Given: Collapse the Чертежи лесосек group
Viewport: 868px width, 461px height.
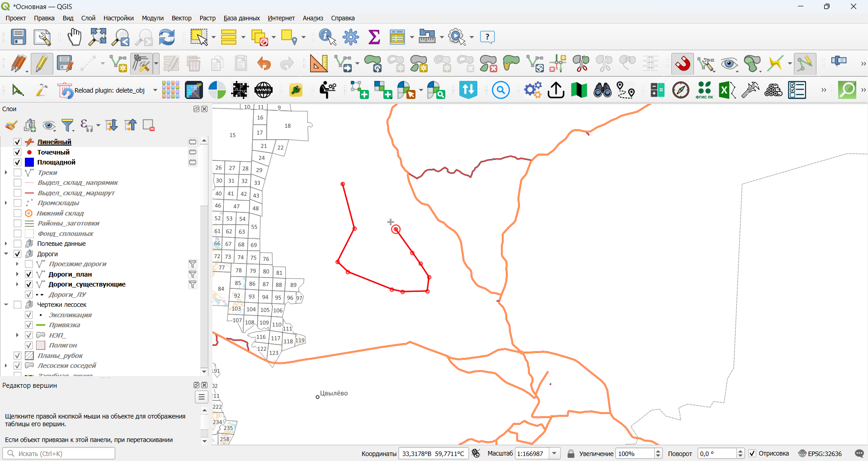Looking at the screenshot, I should point(6,305).
